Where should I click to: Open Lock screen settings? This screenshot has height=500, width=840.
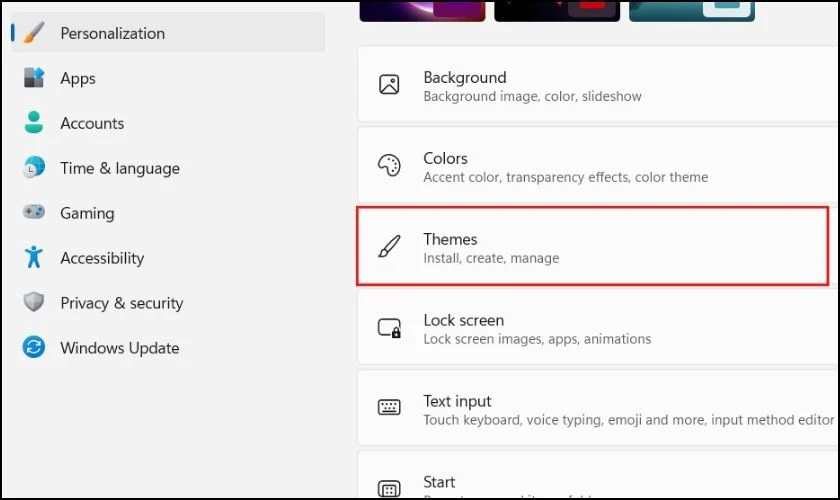(x=598, y=327)
